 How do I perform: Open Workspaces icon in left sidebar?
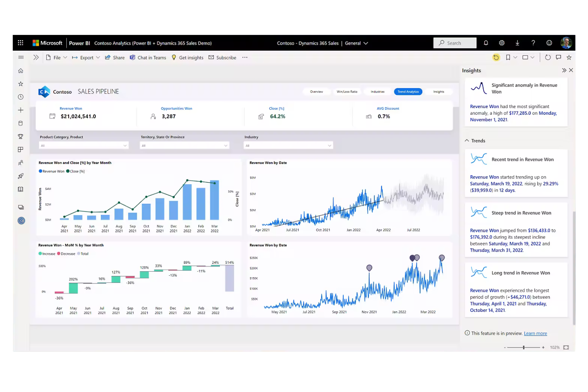tap(21, 207)
